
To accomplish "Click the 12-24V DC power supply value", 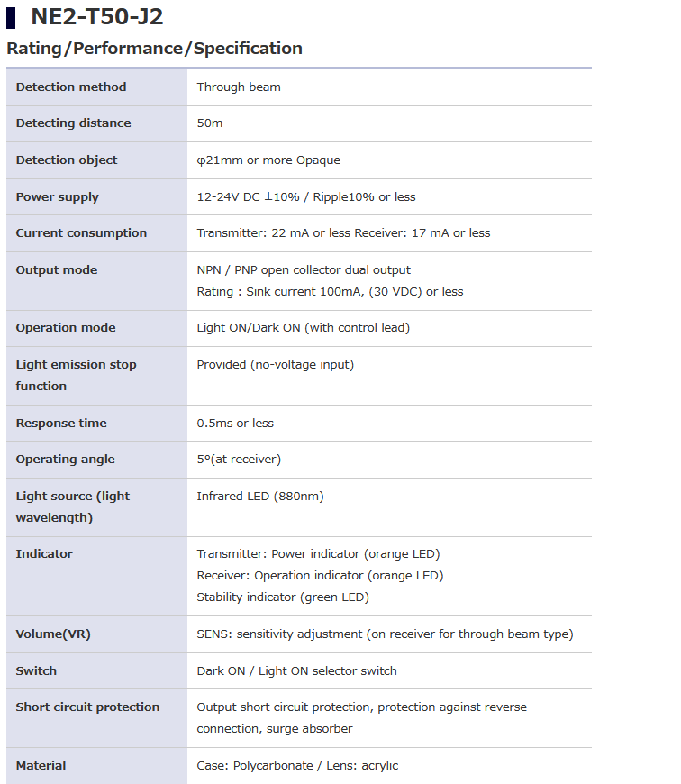I will (x=306, y=197).
